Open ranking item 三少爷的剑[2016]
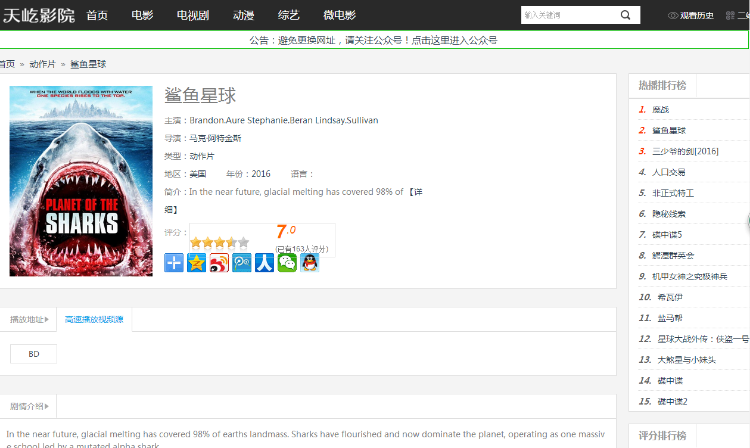Screen dimensions: 750x448 tap(685, 151)
